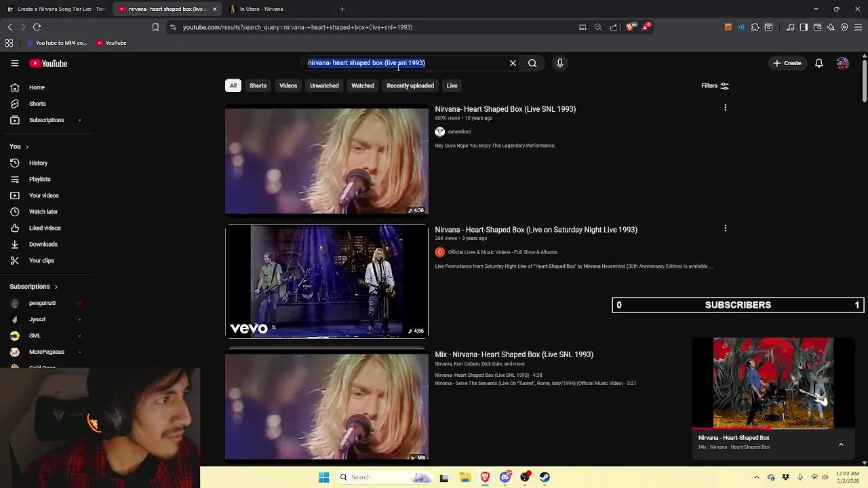Click the magnifier search button

point(532,63)
